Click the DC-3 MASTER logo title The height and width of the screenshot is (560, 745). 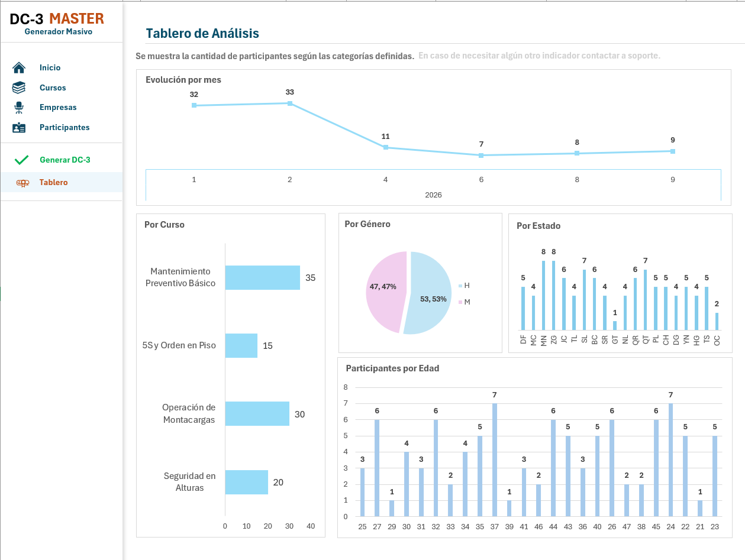57,19
